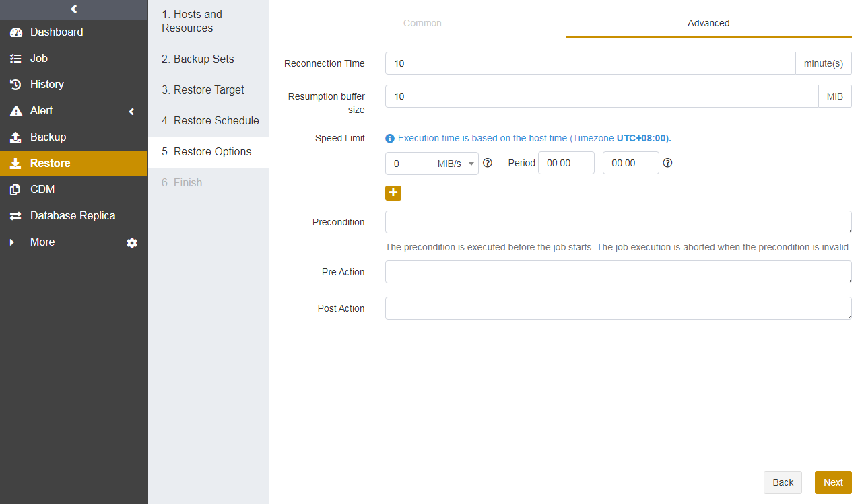Select step 5 Restore Options
The image size is (862, 504).
click(x=209, y=152)
